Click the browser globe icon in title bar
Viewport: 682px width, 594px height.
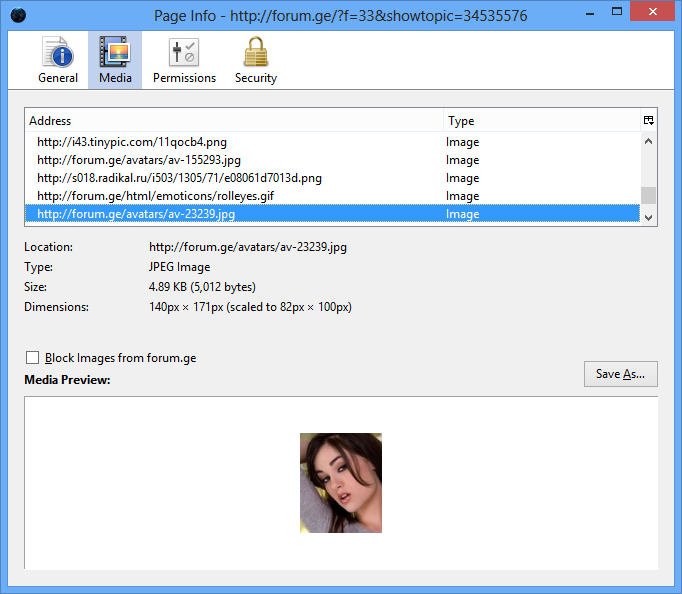pos(18,15)
